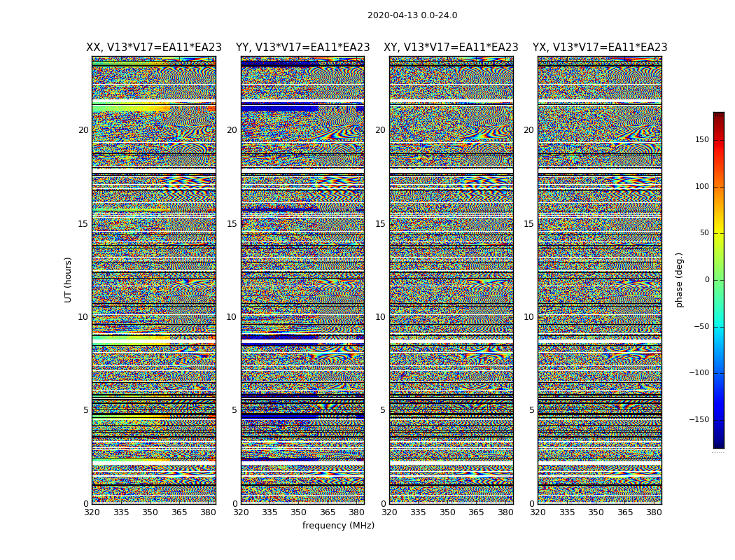Click the phase colorbar

tap(719, 280)
